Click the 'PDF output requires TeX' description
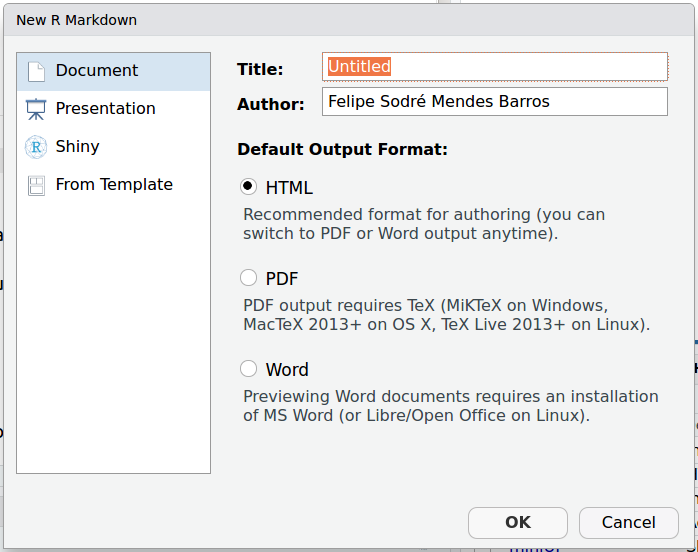 point(446,315)
